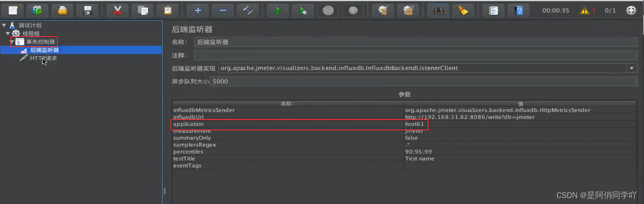The height and width of the screenshot is (204, 644).
Task: Click the eventTags name cell
Action: 288,166
